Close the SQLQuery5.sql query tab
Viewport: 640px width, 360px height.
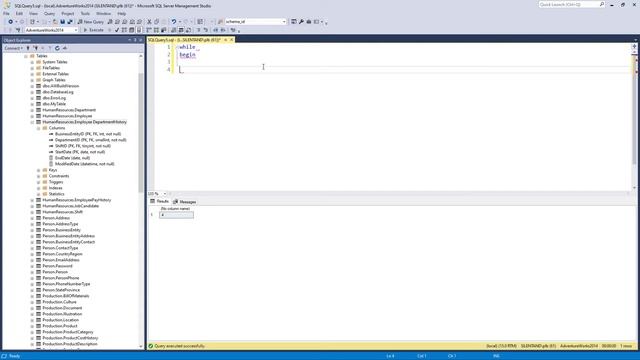point(231,40)
